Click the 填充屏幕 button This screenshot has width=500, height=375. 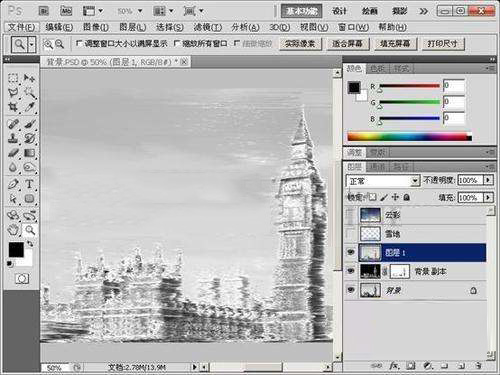click(x=395, y=44)
